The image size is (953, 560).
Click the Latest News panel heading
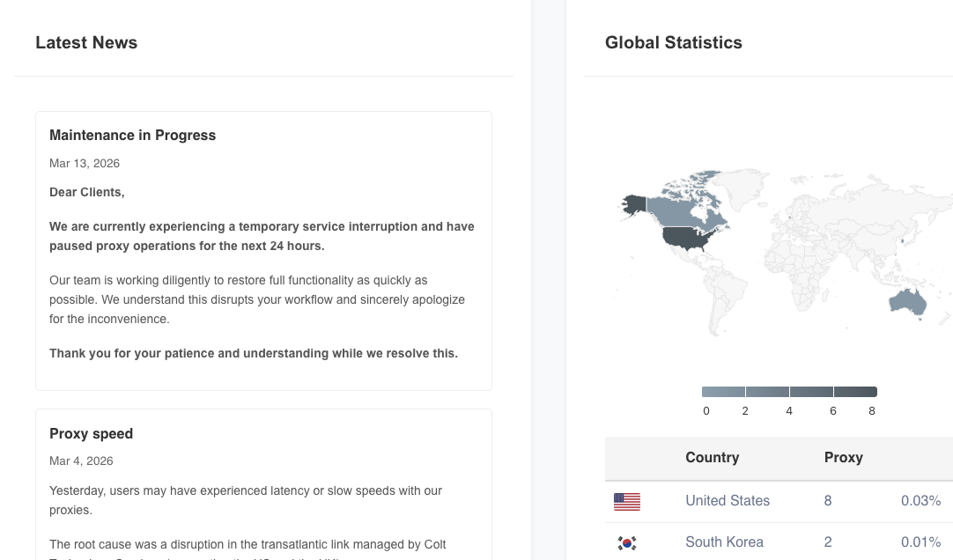[x=86, y=43]
